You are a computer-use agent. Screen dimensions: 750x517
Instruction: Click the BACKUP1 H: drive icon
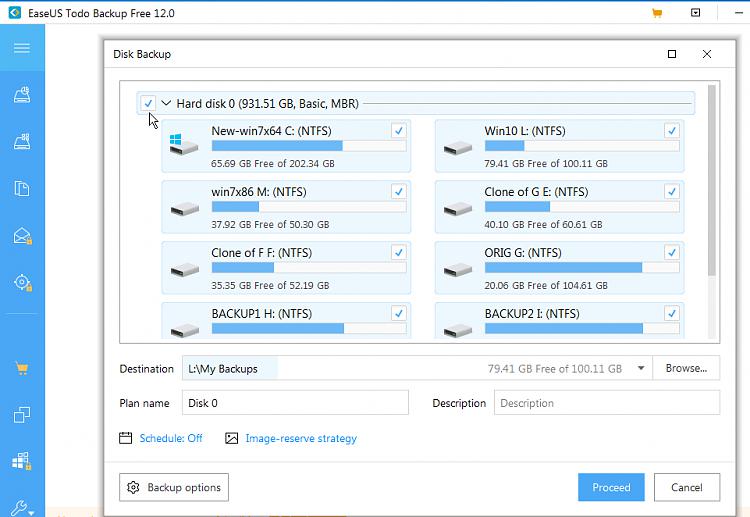click(x=185, y=330)
